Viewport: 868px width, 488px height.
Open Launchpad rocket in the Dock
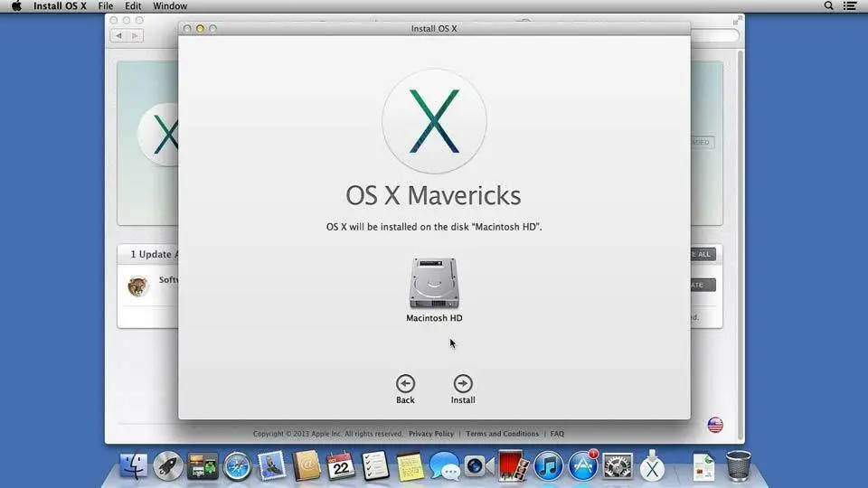(x=168, y=466)
